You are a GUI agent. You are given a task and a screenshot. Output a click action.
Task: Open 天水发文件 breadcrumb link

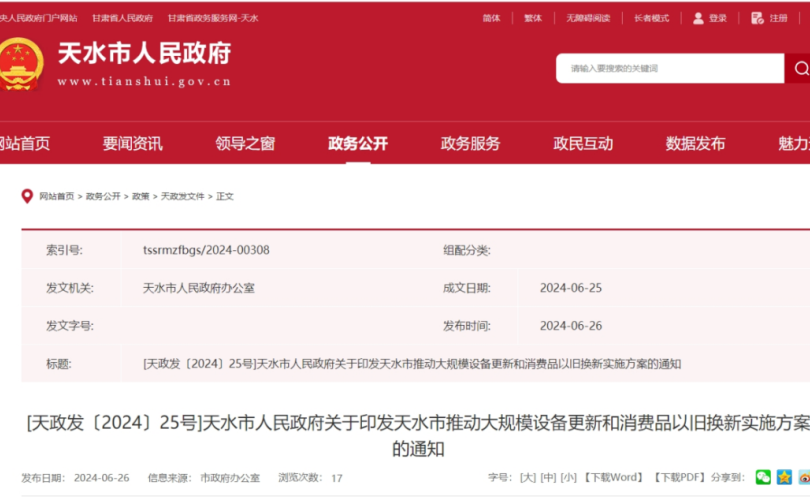click(x=183, y=197)
